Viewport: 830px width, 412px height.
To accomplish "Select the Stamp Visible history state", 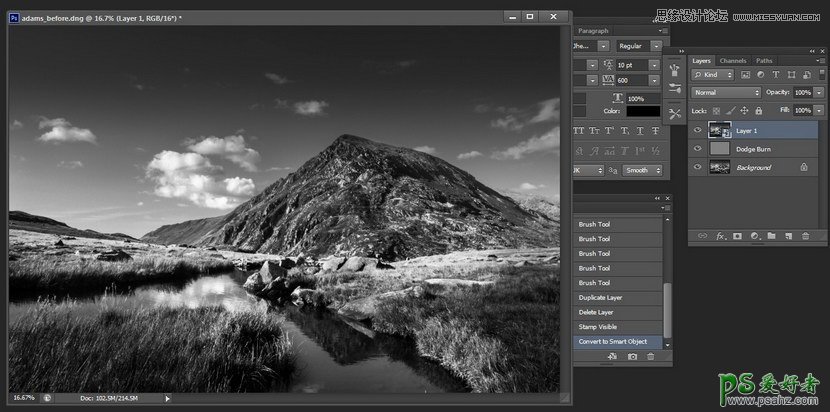I will pyautogui.click(x=598, y=327).
